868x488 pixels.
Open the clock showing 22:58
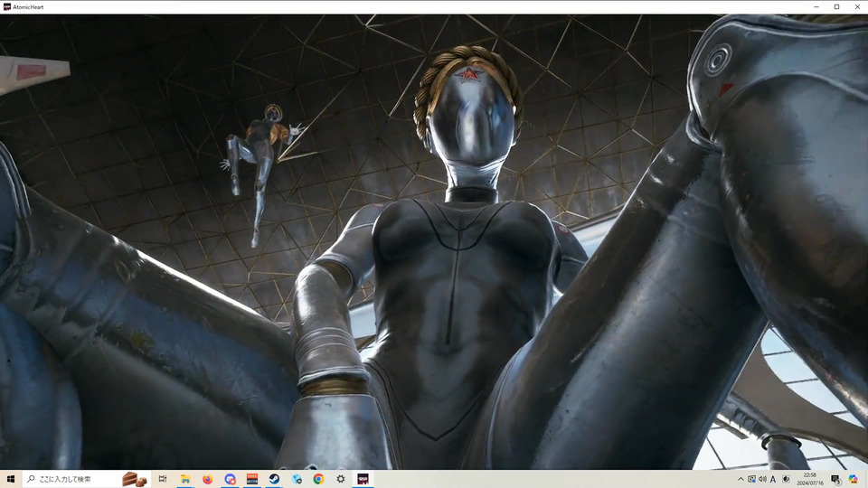[810, 479]
